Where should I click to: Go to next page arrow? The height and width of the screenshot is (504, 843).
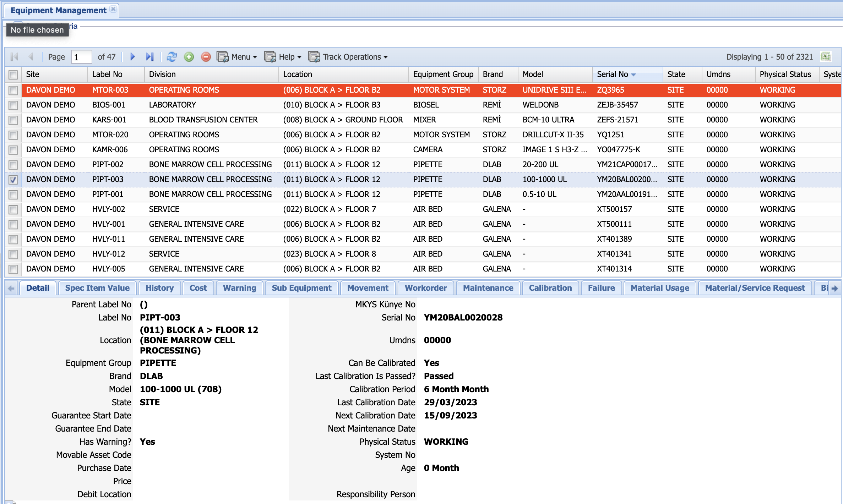pos(132,57)
